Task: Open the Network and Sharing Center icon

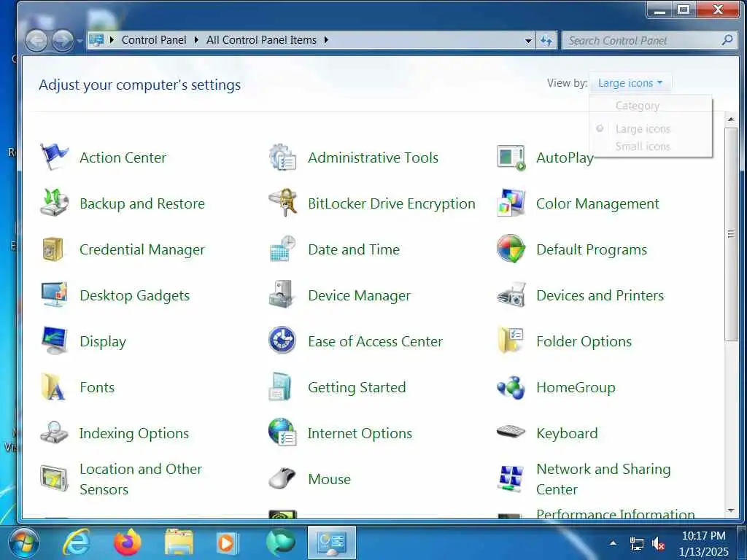Action: 511,478
